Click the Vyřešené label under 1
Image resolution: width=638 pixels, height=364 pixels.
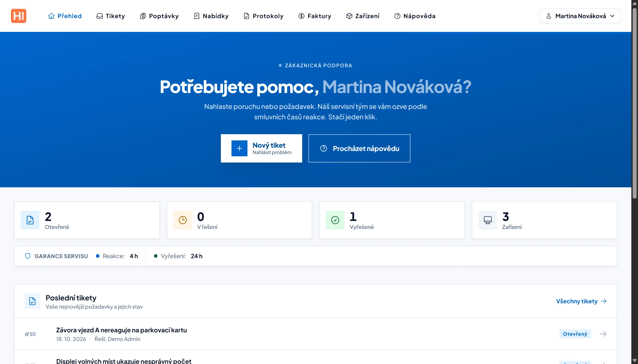pyautogui.click(x=362, y=227)
